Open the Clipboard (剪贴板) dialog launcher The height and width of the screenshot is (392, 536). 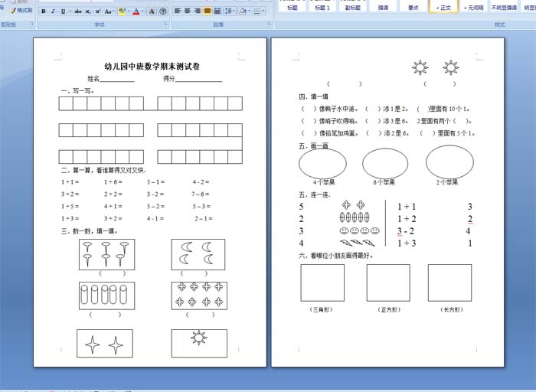coord(32,24)
